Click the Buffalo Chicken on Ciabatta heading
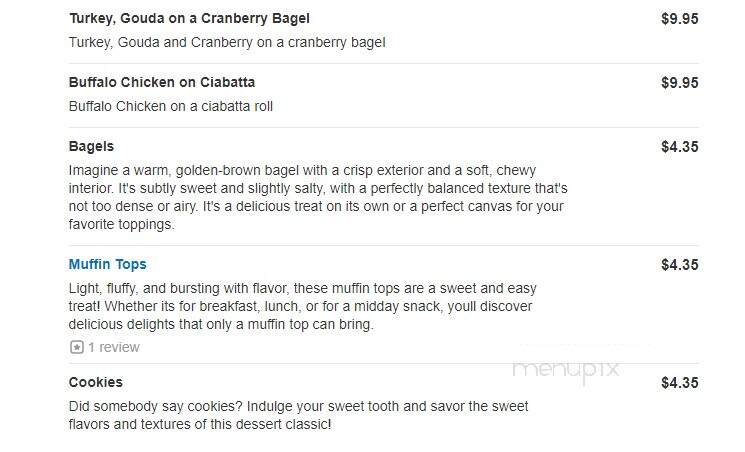Image resolution: width=745 pixels, height=452 pixels. tap(161, 83)
